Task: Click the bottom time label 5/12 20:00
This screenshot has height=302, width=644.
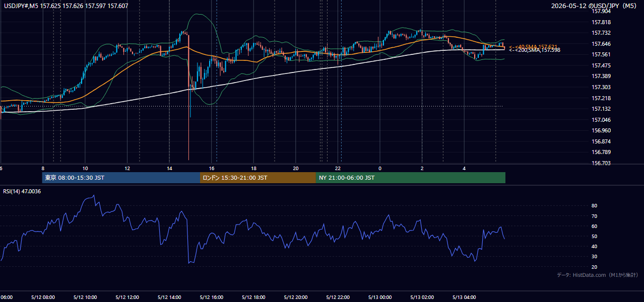Action: (296, 297)
